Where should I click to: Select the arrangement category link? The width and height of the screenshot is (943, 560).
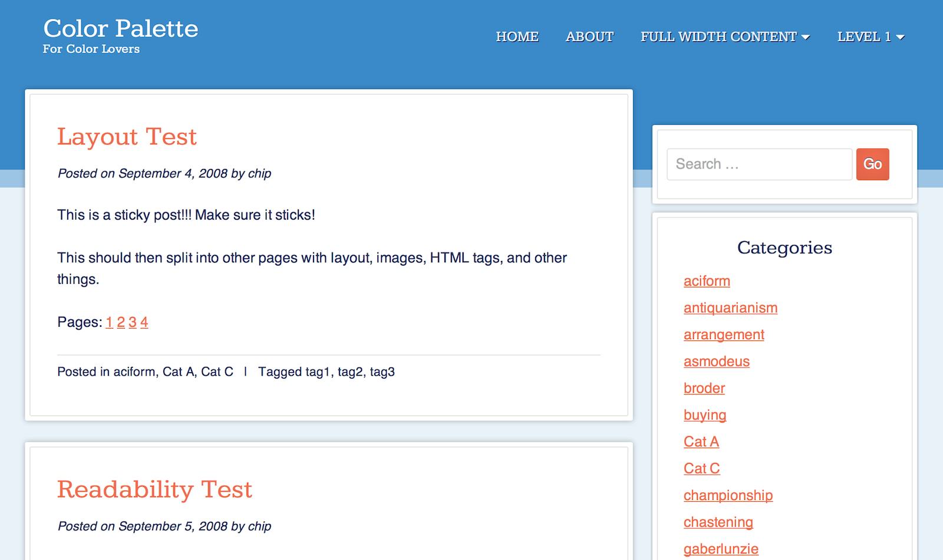[724, 334]
